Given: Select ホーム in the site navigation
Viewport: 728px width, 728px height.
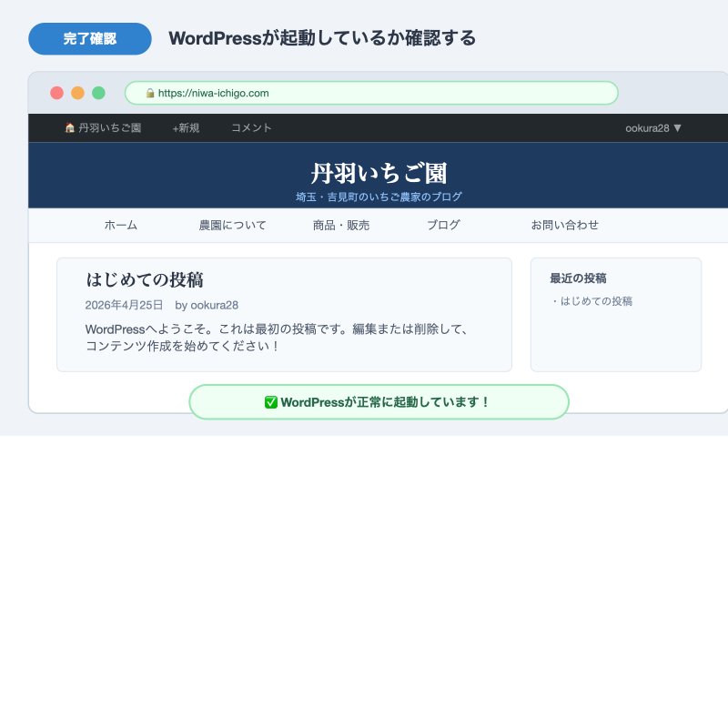Looking at the screenshot, I should (x=121, y=225).
